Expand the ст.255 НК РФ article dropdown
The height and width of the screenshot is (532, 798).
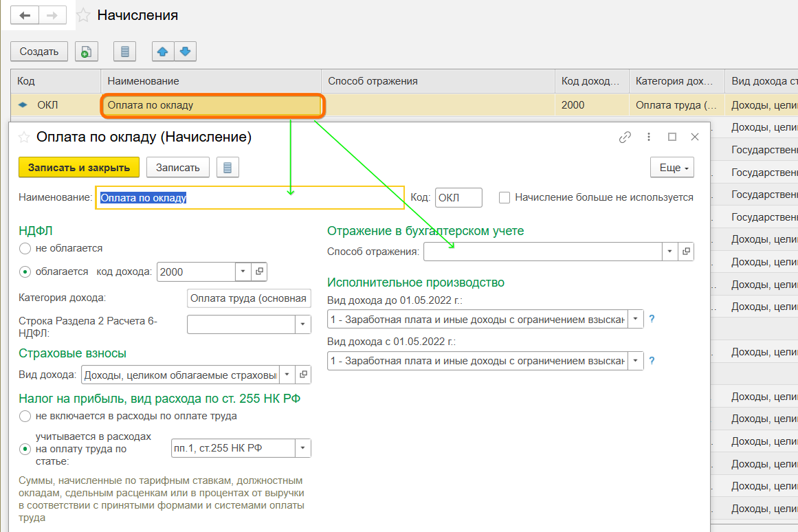(x=303, y=448)
